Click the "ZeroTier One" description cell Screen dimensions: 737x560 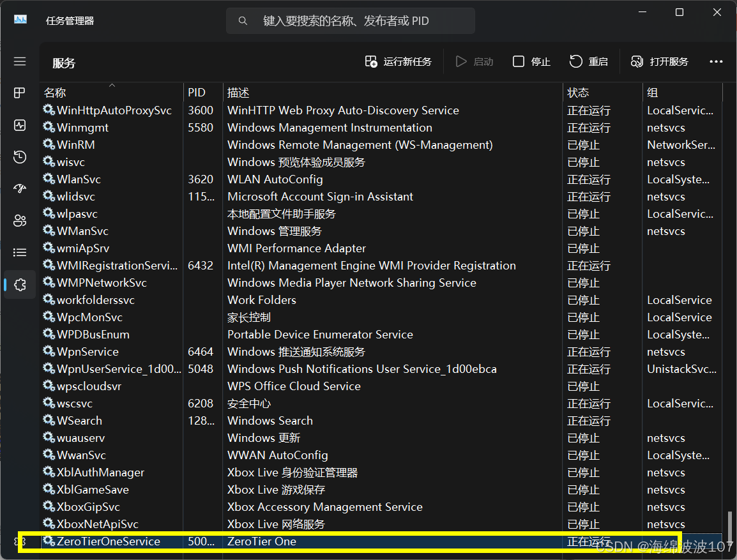[x=262, y=541]
